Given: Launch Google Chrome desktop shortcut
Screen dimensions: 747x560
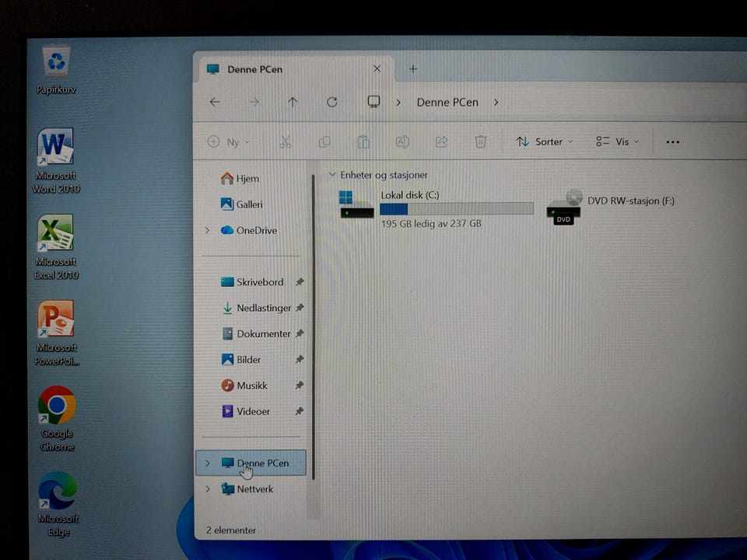Looking at the screenshot, I should [57, 418].
